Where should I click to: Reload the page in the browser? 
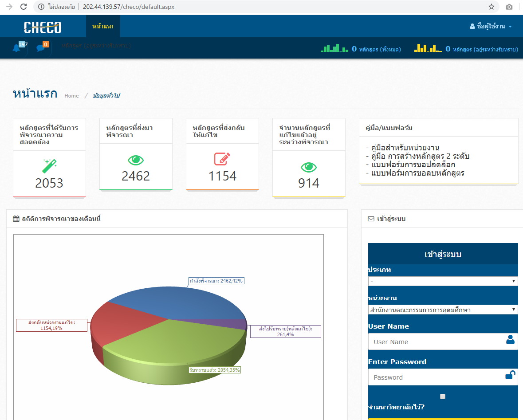pyautogui.click(x=24, y=7)
